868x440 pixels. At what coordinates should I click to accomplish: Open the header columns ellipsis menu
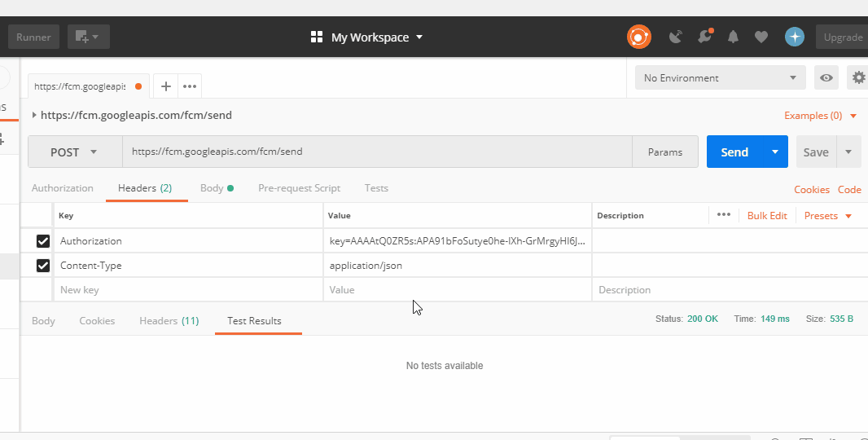(724, 215)
